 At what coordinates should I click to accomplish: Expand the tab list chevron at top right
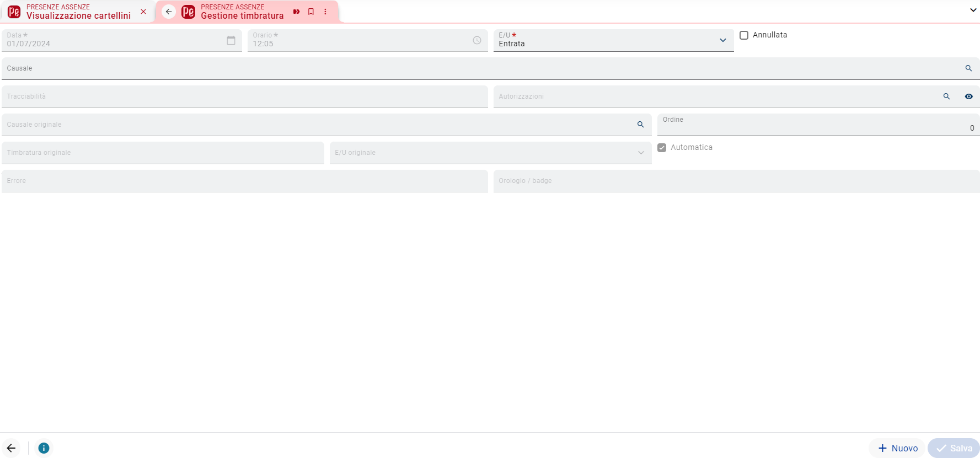(x=973, y=10)
